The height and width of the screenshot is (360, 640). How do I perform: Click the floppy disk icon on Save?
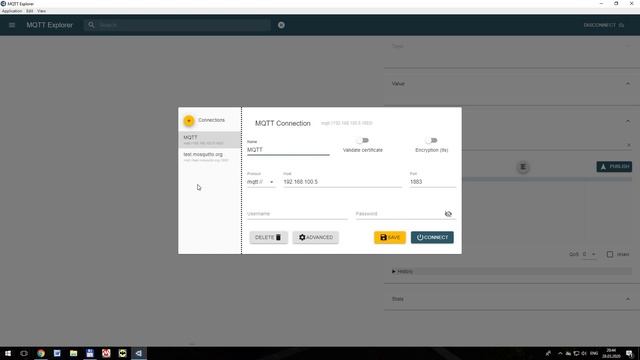pos(383,237)
